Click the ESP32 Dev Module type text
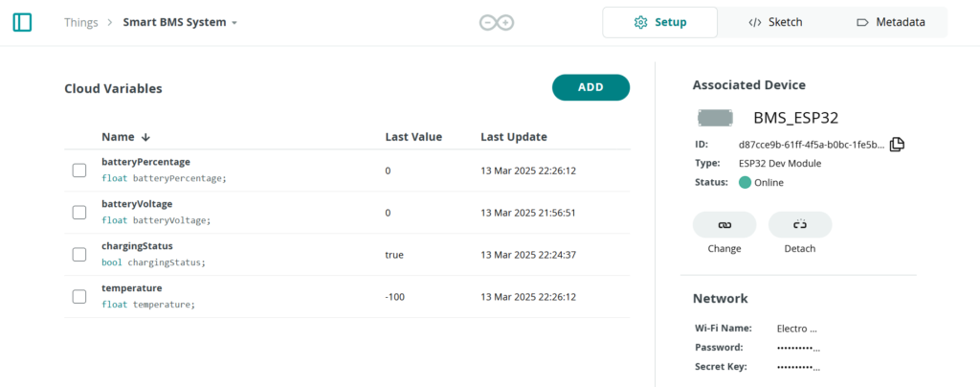 tap(780, 164)
